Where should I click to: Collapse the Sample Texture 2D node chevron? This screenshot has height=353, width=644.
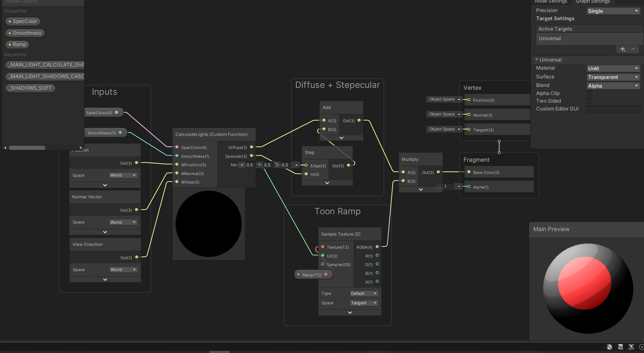click(350, 312)
